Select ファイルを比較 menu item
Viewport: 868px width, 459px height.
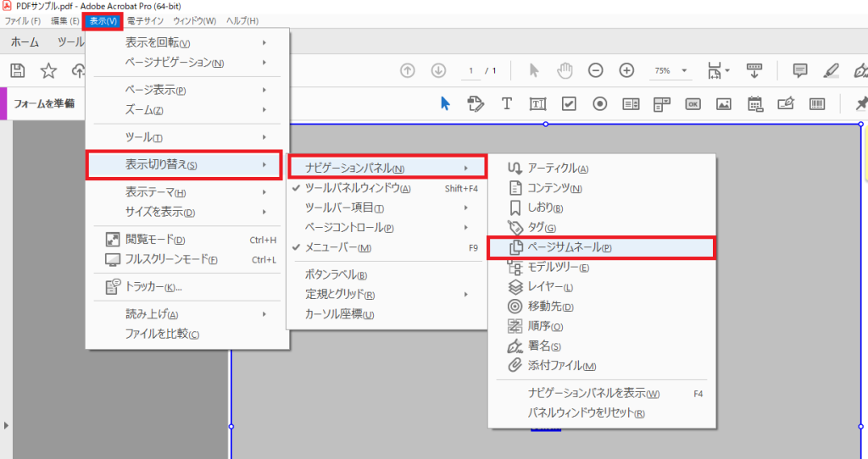tap(187, 334)
